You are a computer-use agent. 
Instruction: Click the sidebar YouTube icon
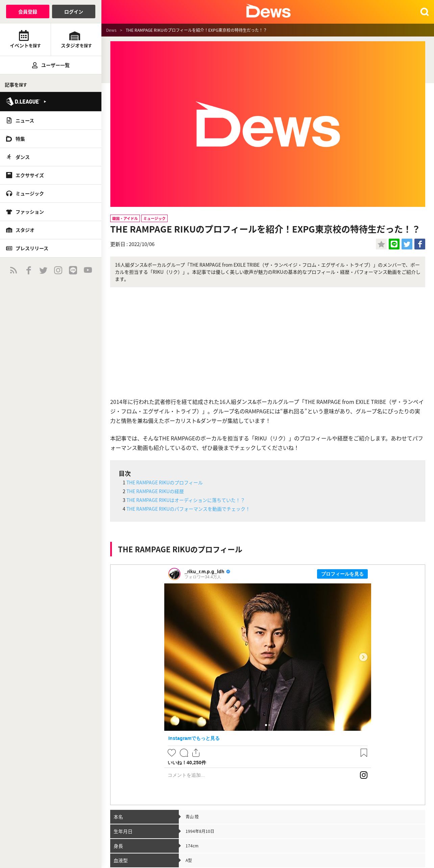(x=88, y=270)
